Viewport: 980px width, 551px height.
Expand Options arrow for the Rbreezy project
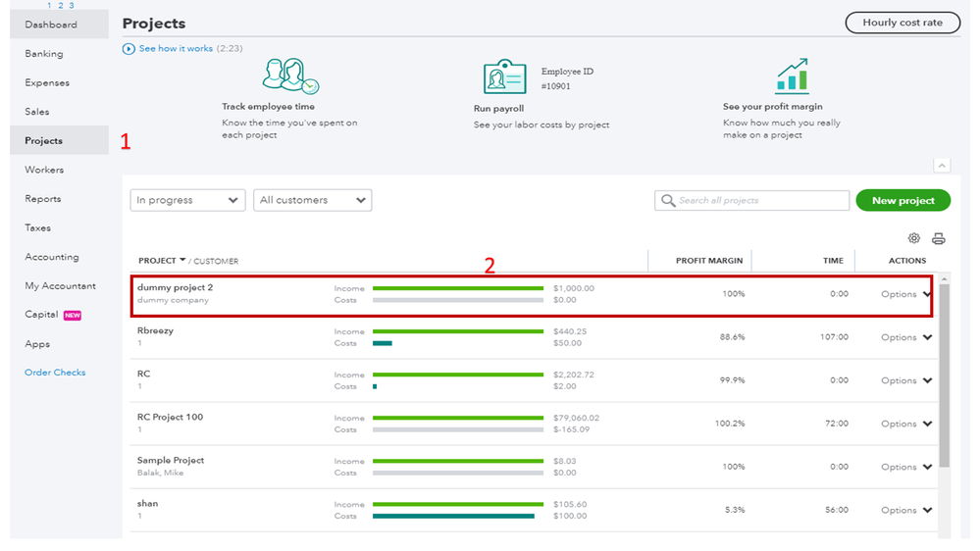coord(927,337)
